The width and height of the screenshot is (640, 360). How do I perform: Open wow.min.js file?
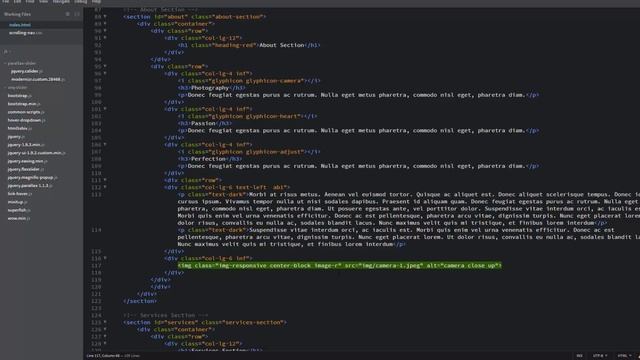pyautogui.click(x=19, y=218)
